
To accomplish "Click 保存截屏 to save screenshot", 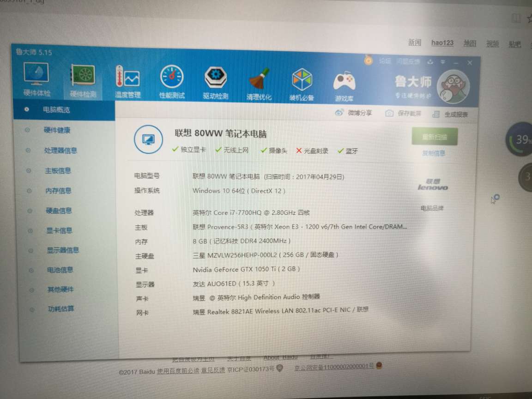I will [410, 114].
